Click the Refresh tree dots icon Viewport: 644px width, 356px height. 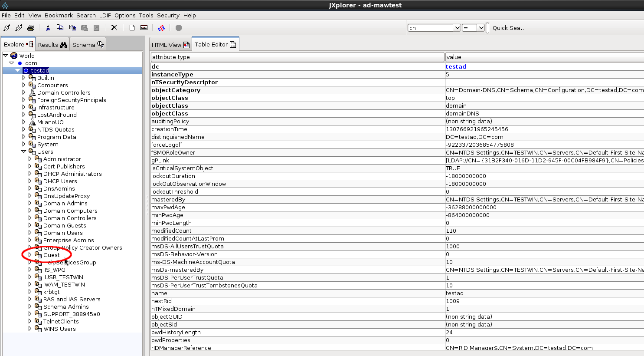(x=161, y=28)
